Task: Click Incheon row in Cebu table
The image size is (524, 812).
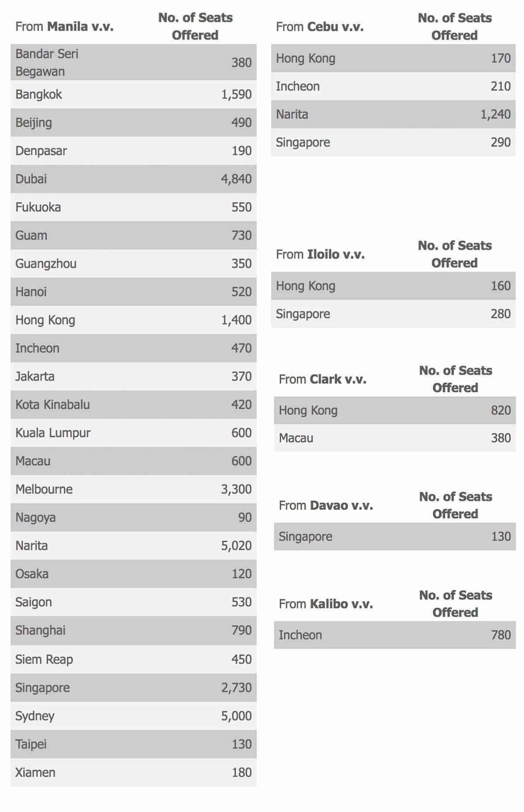Action: click(x=393, y=86)
